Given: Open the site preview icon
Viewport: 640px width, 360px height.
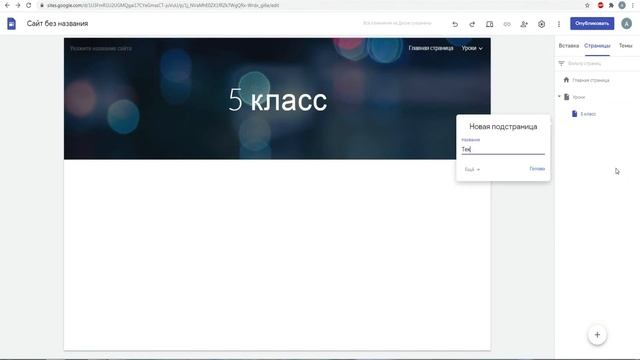Looking at the screenshot, I should [489, 24].
